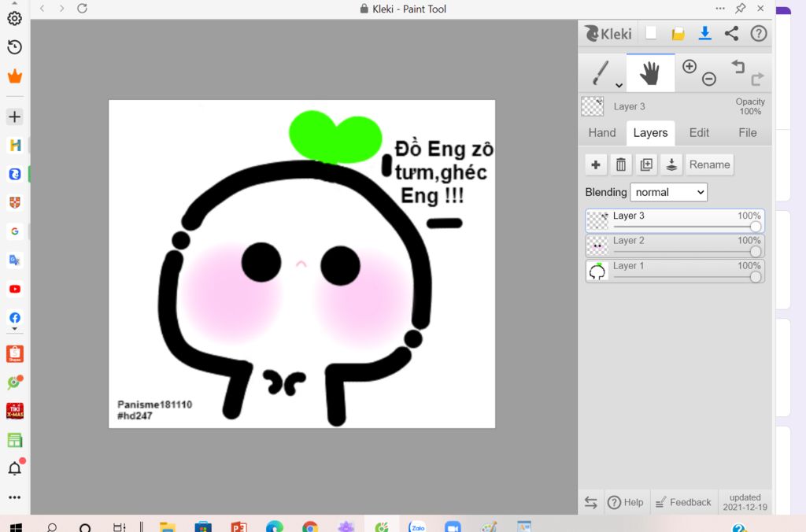Go back in the browser panel
The height and width of the screenshot is (532, 806).
(x=43, y=8)
